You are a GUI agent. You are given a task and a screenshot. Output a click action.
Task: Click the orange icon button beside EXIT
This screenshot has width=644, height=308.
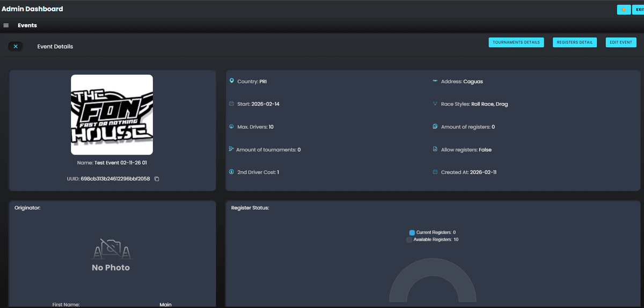(624, 10)
